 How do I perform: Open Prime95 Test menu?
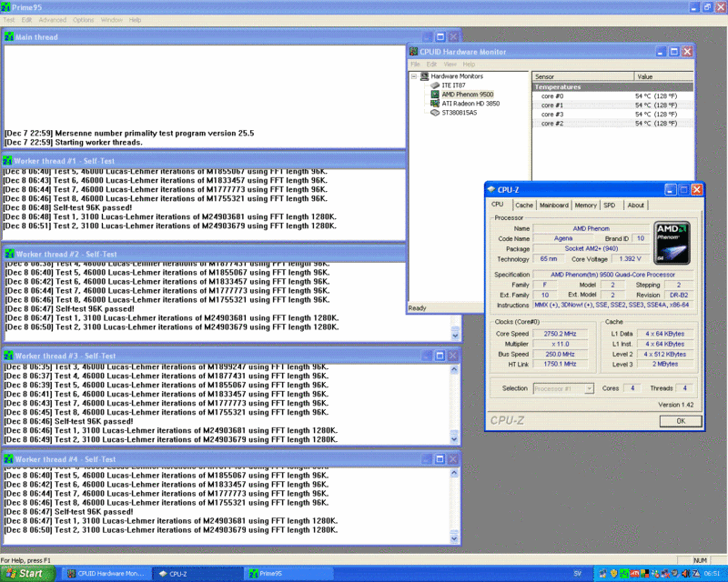[x=9, y=20]
